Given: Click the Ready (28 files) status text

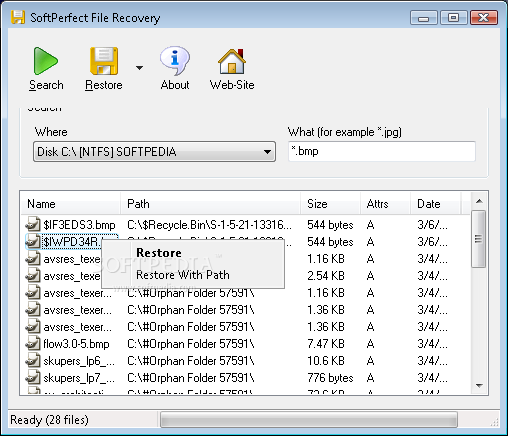Looking at the screenshot, I should click(49, 420).
